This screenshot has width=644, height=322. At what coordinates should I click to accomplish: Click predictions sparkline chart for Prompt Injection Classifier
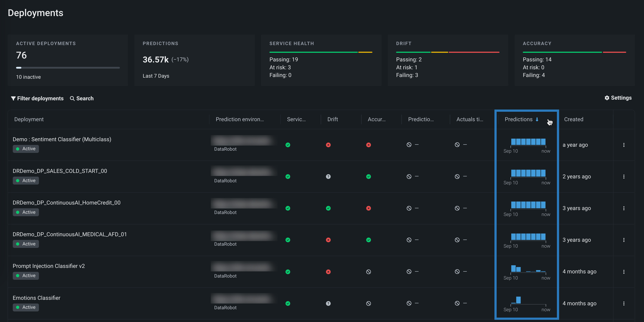pyautogui.click(x=528, y=269)
